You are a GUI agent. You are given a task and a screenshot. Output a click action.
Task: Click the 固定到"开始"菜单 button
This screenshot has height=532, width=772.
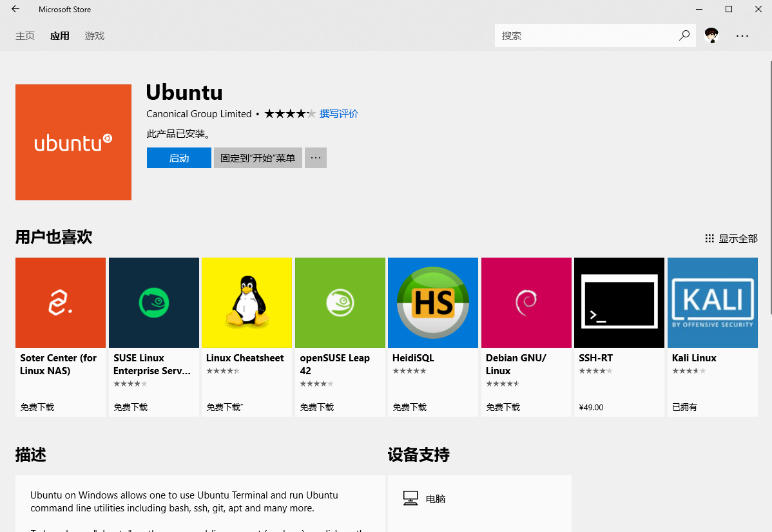(258, 158)
